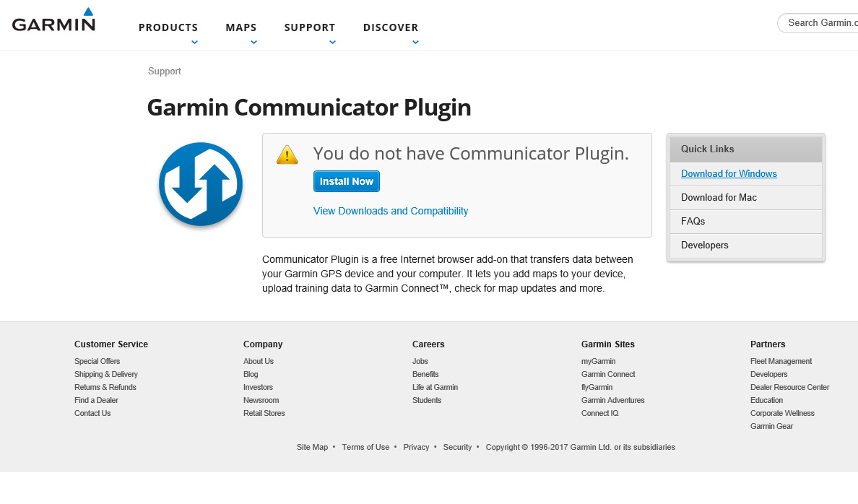
Task: Open the Discover menu
Action: tap(391, 27)
